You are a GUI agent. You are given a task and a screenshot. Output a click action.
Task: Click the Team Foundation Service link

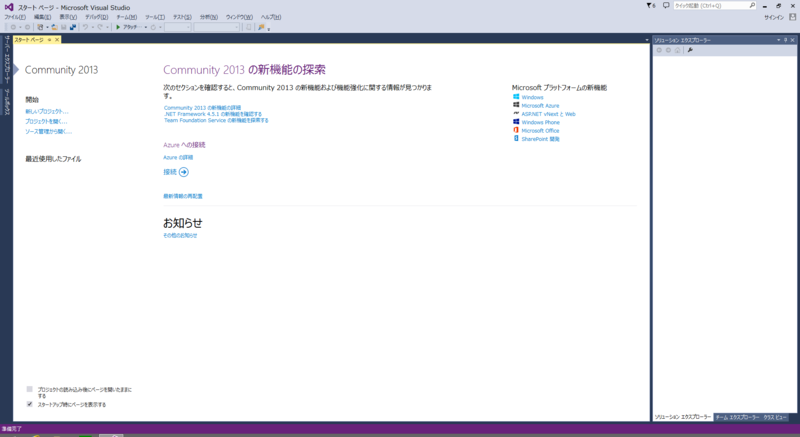tap(216, 120)
